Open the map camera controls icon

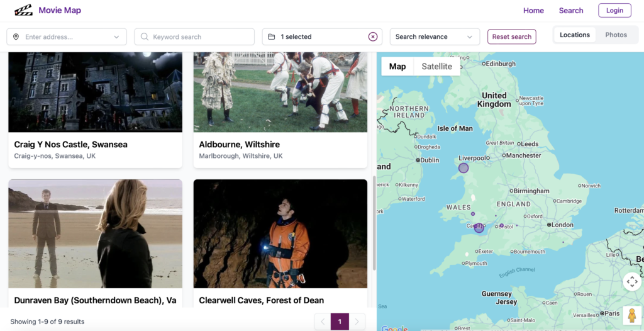coord(631,282)
